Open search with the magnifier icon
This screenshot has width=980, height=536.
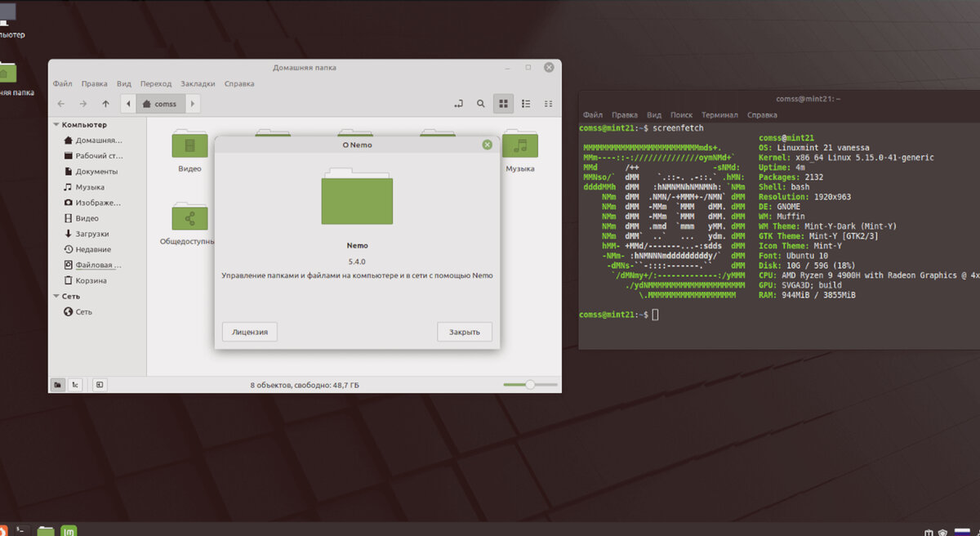point(481,104)
